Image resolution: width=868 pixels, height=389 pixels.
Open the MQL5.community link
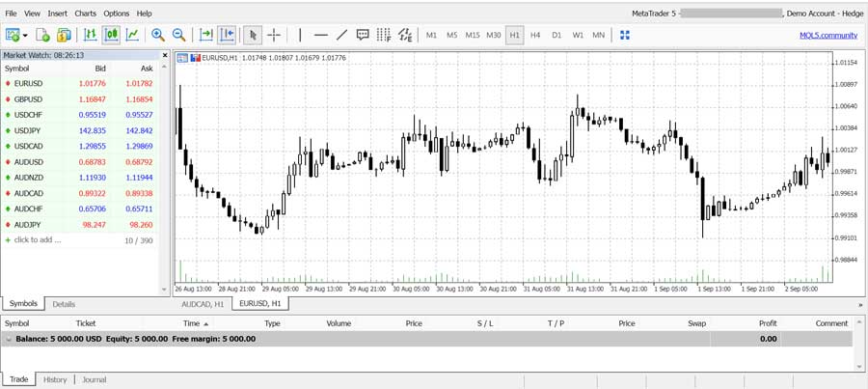click(x=827, y=35)
